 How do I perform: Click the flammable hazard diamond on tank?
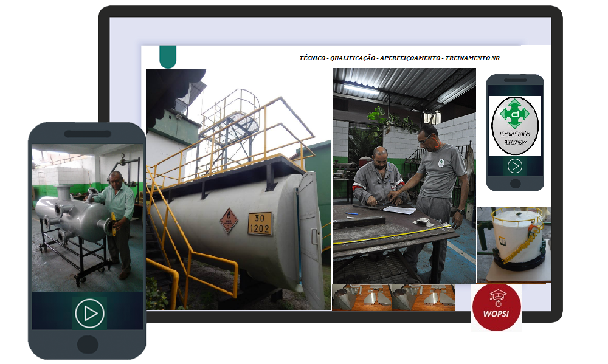pos(229,221)
